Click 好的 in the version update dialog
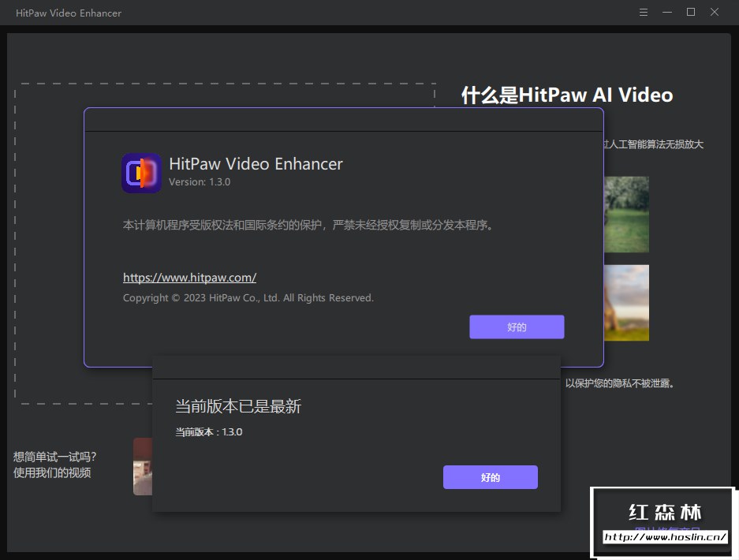Image resolution: width=739 pixels, height=560 pixels. tap(490, 477)
